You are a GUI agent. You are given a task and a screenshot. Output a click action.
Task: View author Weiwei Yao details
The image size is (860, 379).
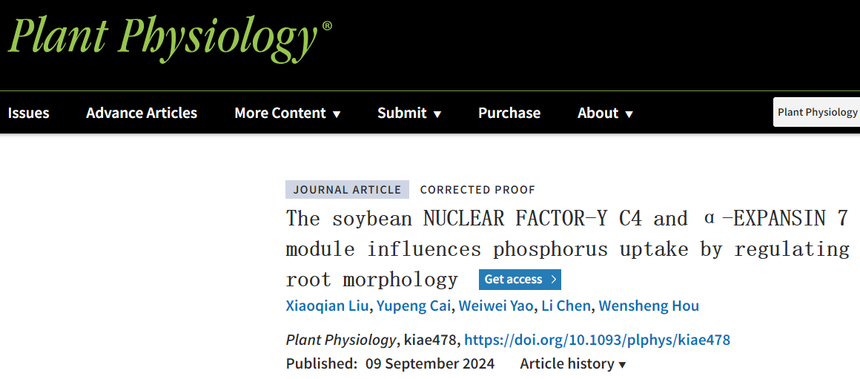496,306
